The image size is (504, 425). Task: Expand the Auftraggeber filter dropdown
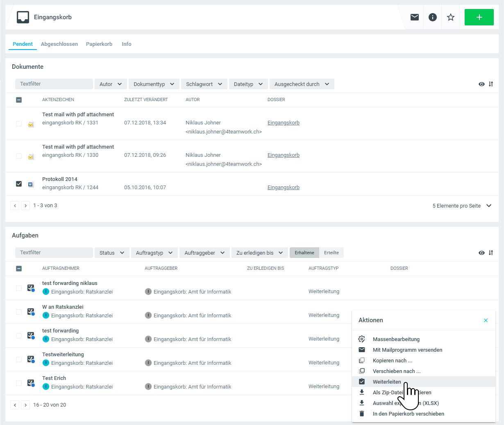click(x=204, y=253)
